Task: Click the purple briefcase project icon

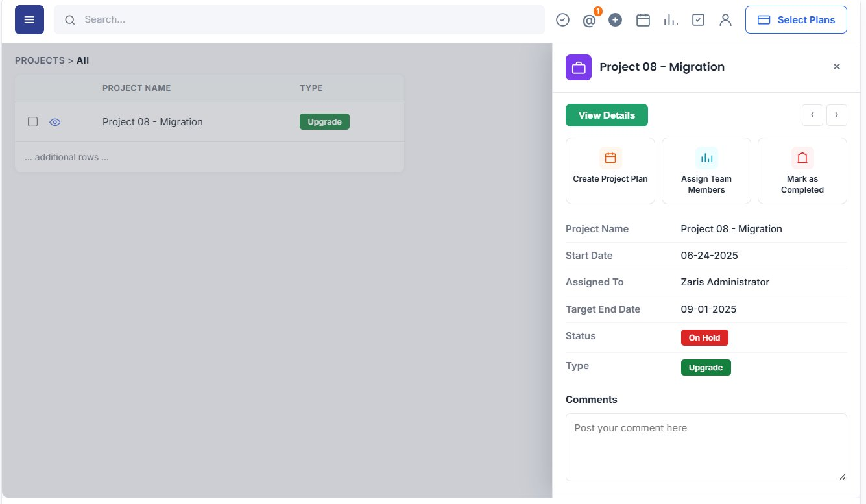Action: tap(579, 67)
